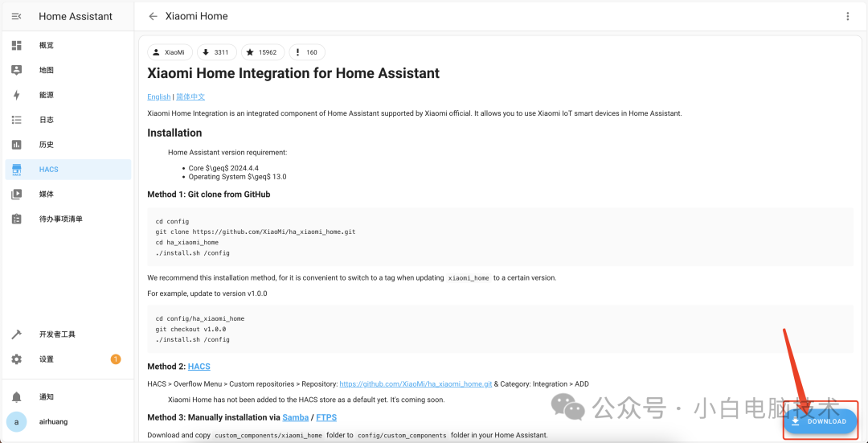Click the Home Assistant sidebar title
This screenshot has height=443, width=868.
76,17
